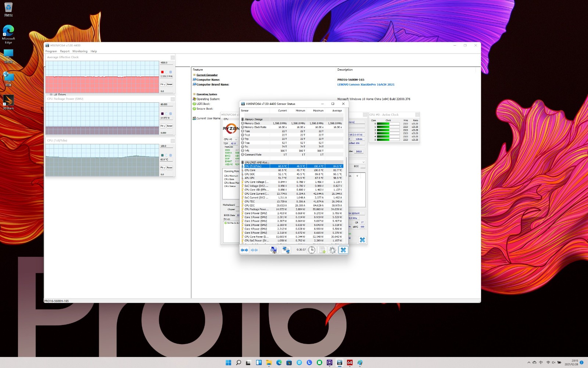The image size is (588, 368).
Task: Select the CPU SOC sensor row
Action: coord(292,174)
